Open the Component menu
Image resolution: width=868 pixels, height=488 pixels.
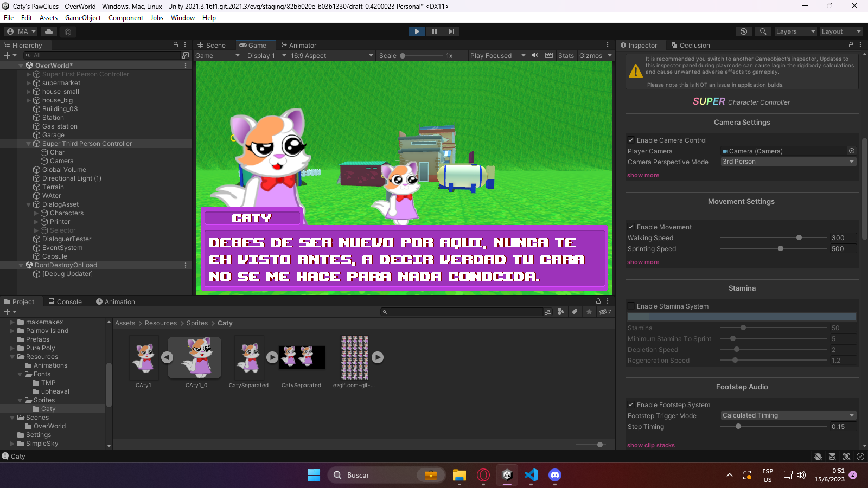(x=126, y=18)
